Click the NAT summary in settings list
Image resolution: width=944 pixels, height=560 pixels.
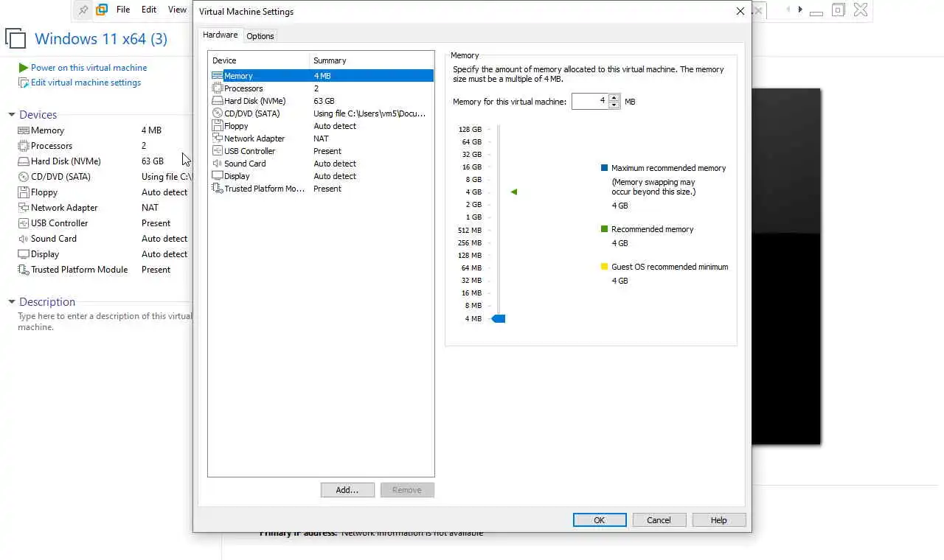(x=321, y=139)
